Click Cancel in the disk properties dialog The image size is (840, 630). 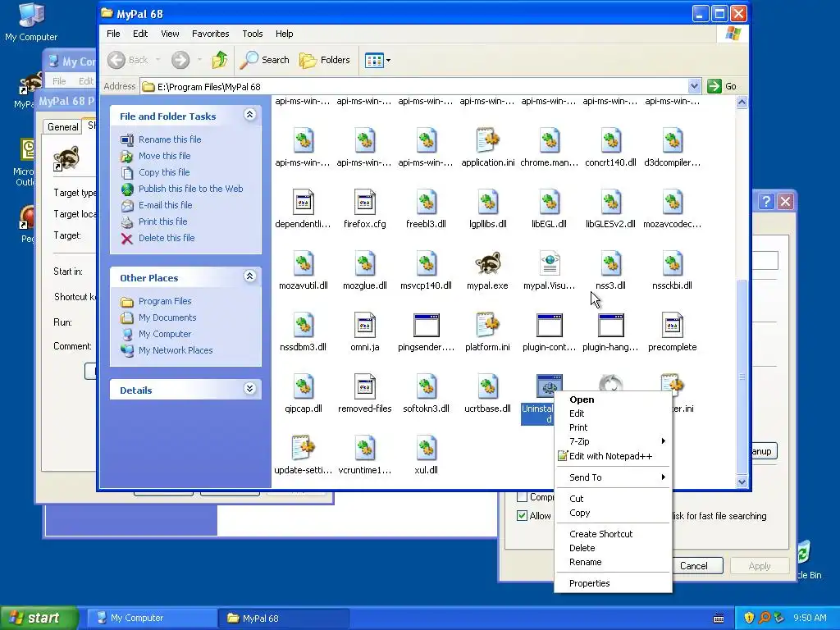tap(694, 566)
